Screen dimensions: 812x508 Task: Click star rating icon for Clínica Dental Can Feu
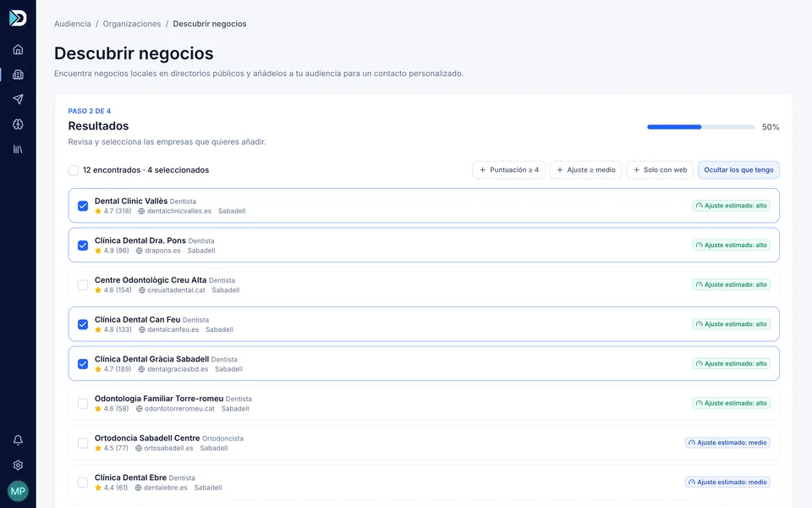point(98,329)
